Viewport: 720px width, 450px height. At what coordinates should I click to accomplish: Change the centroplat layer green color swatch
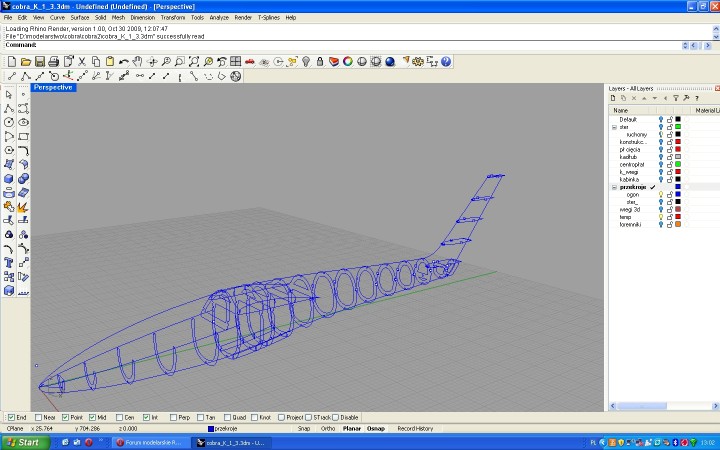[678, 164]
